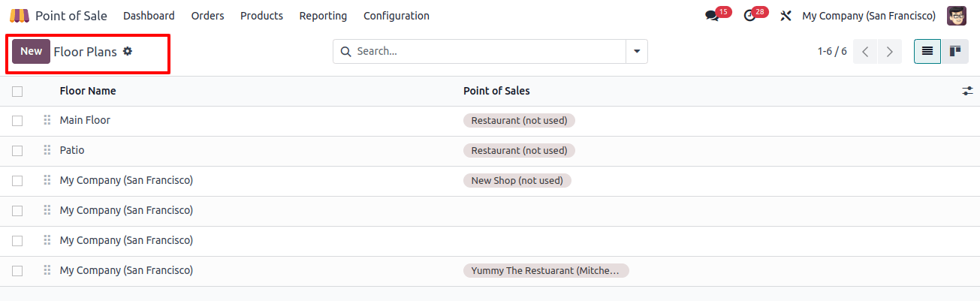Open the Point of Sale app icon
Viewport: 980px width, 301px height.
[x=20, y=16]
